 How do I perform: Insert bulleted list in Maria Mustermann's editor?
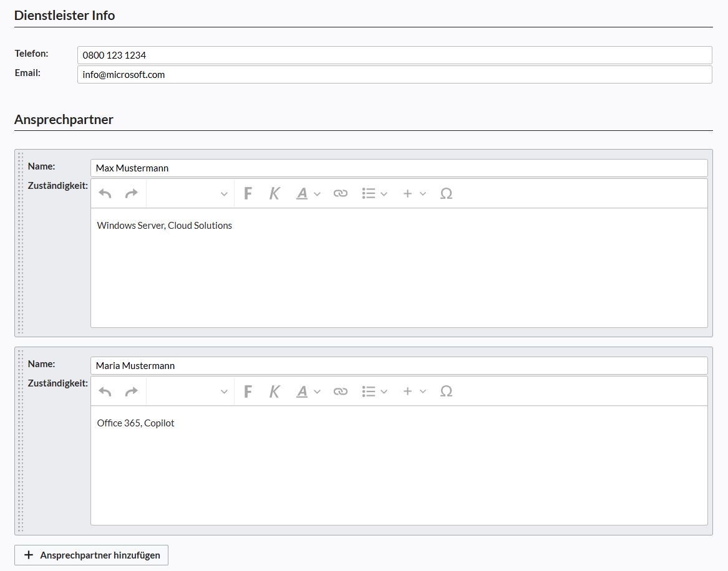[x=369, y=391]
